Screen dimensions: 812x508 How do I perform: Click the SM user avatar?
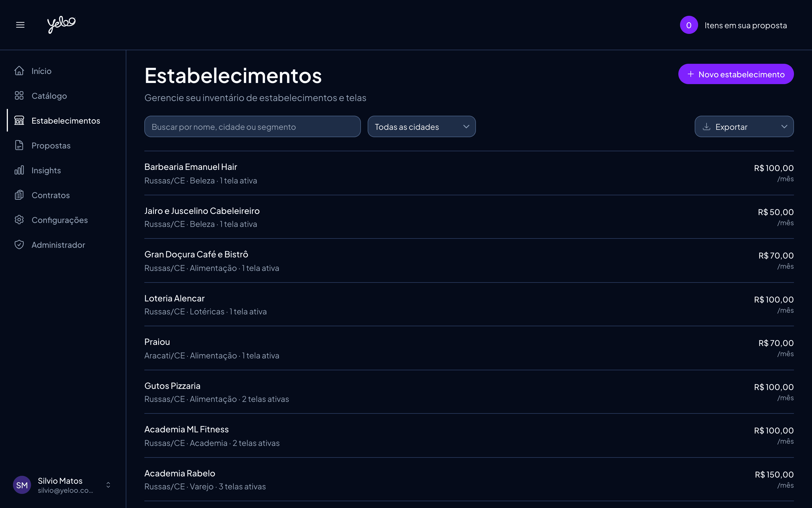pos(22,485)
